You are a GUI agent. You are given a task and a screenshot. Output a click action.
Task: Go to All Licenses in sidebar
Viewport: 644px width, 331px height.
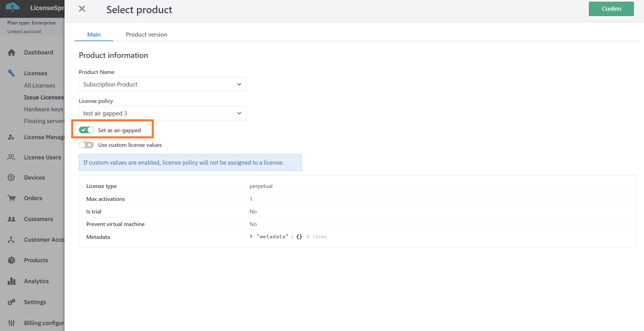39,85
